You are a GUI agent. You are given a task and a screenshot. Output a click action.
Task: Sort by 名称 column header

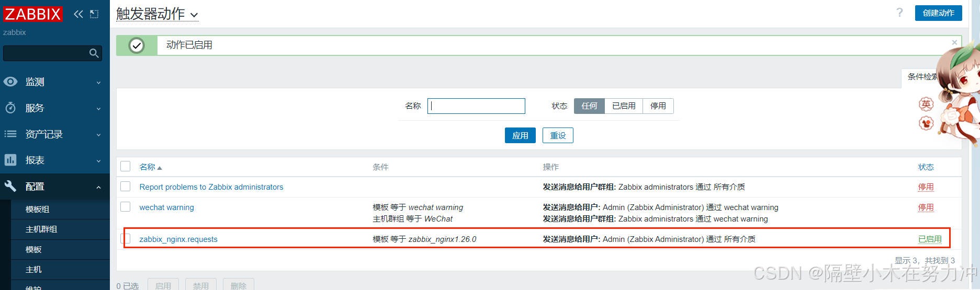(151, 167)
